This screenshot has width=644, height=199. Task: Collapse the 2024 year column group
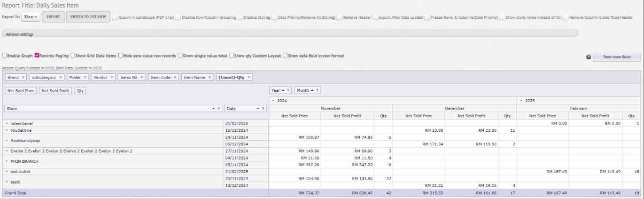(x=273, y=101)
